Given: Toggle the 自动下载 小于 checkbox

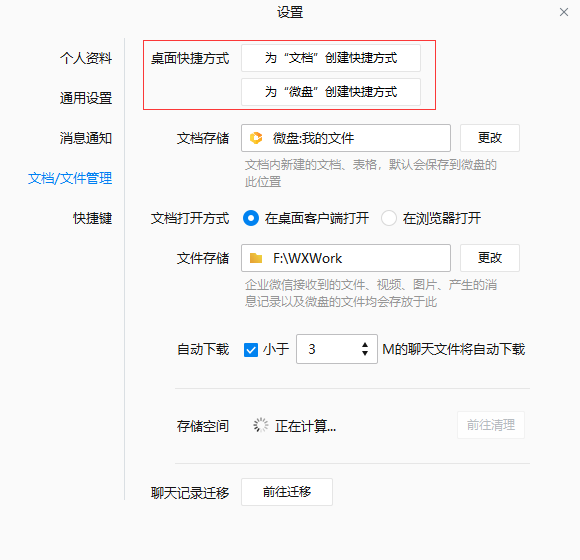Looking at the screenshot, I should click(x=251, y=350).
